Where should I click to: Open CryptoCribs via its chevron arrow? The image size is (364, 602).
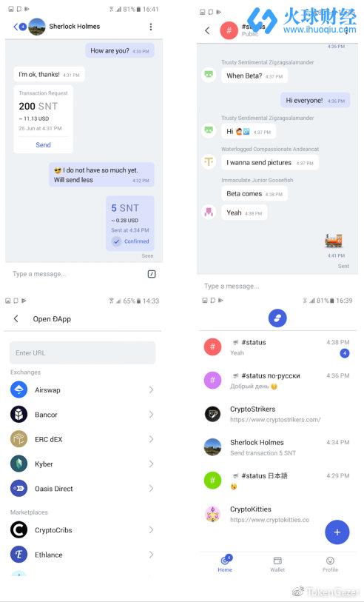pyautogui.click(x=151, y=530)
